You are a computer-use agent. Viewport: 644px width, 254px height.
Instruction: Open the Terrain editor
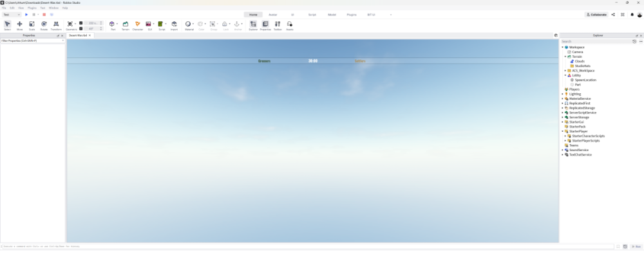click(126, 26)
